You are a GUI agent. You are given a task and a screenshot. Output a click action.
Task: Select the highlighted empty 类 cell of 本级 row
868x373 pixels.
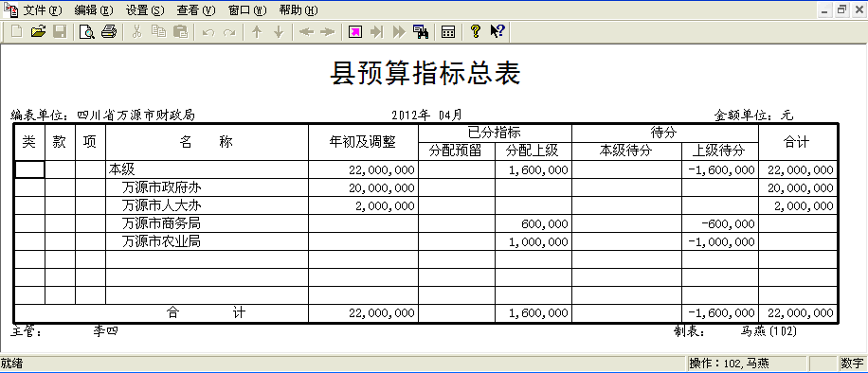coord(29,169)
